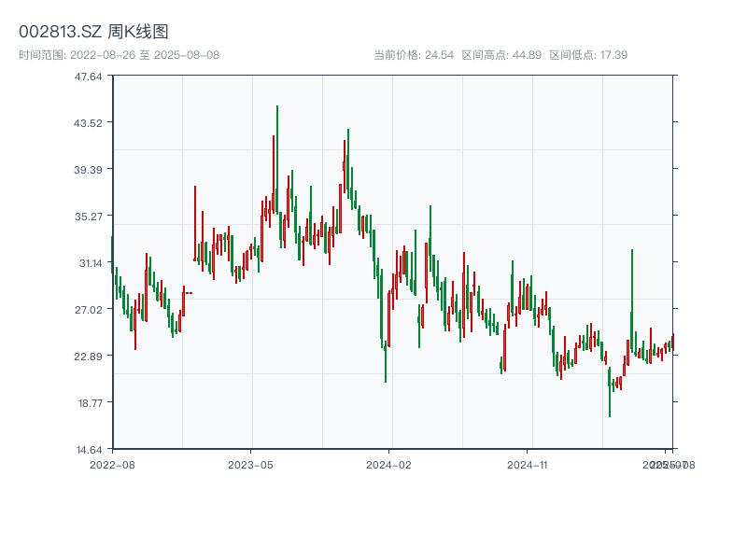Click the 当前价格: 24.54 value
Image resolution: width=747 pixels, height=560 pixels.
414,55
